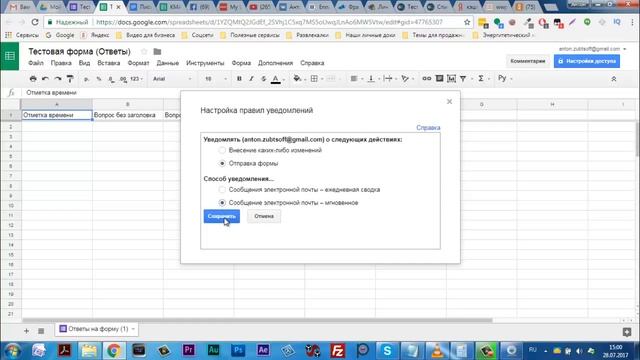Bookmark page with star icon
The width and height of the screenshot is (640, 360).
pyautogui.click(x=467, y=22)
